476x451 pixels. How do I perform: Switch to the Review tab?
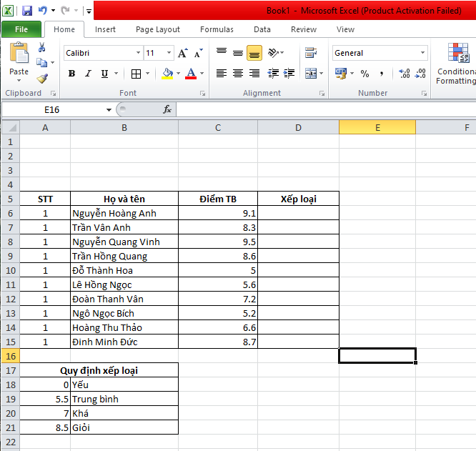pyautogui.click(x=304, y=29)
